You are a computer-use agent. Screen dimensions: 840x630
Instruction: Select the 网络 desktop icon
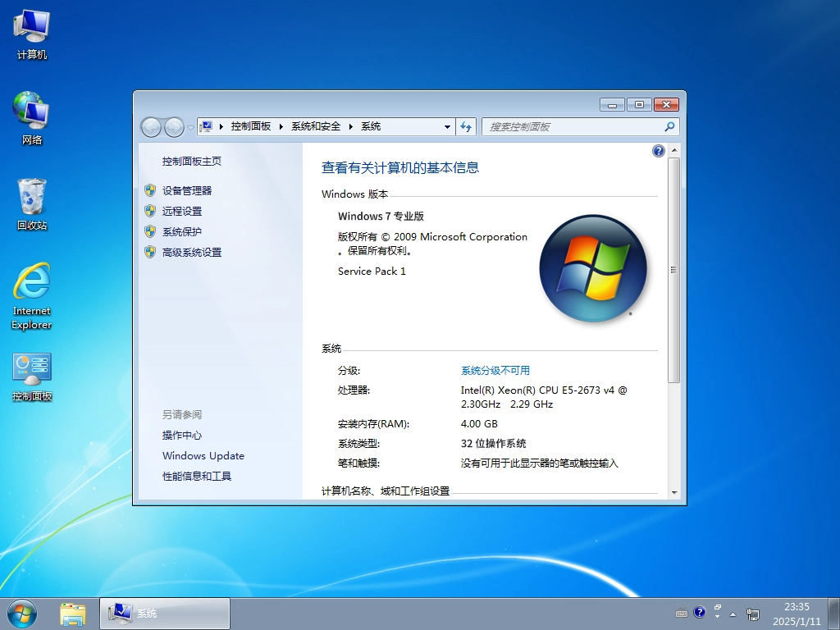(x=31, y=118)
